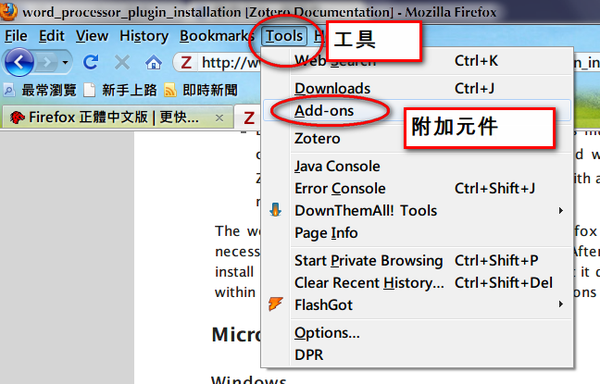Open Java Console from the menu
The height and width of the screenshot is (384, 600).
click(417, 166)
